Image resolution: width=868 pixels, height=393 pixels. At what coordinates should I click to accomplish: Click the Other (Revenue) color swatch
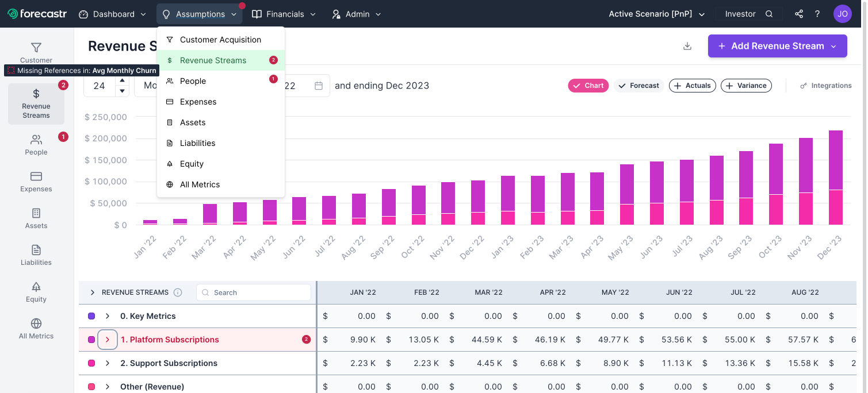[x=91, y=387]
